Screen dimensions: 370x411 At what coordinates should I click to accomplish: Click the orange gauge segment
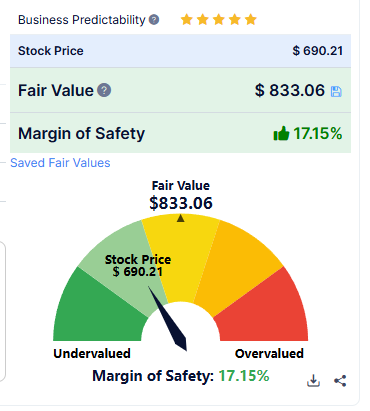click(238, 263)
